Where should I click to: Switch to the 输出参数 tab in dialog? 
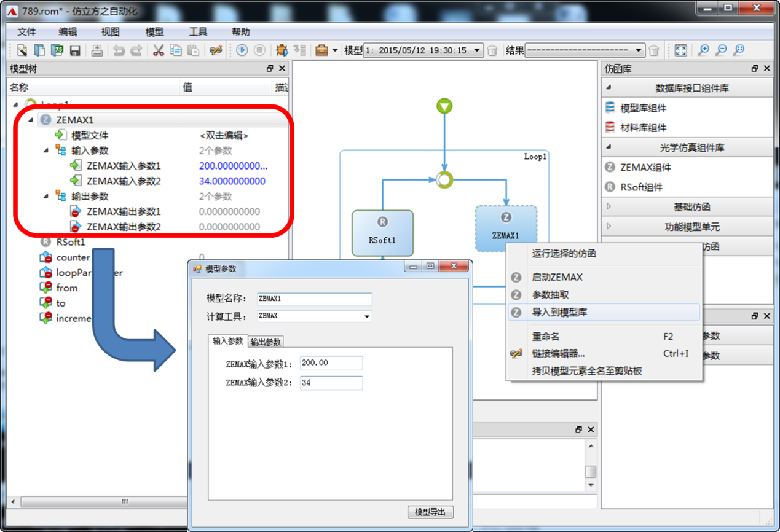click(266, 342)
